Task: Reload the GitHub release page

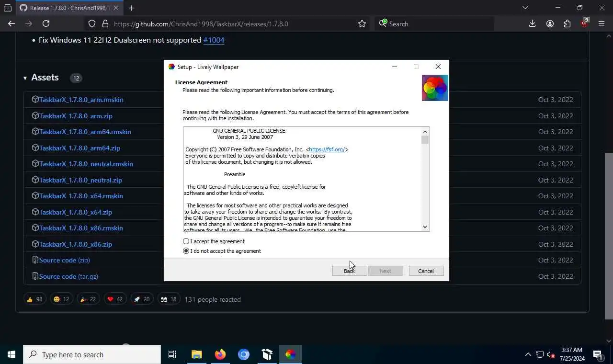Action: tap(46, 23)
